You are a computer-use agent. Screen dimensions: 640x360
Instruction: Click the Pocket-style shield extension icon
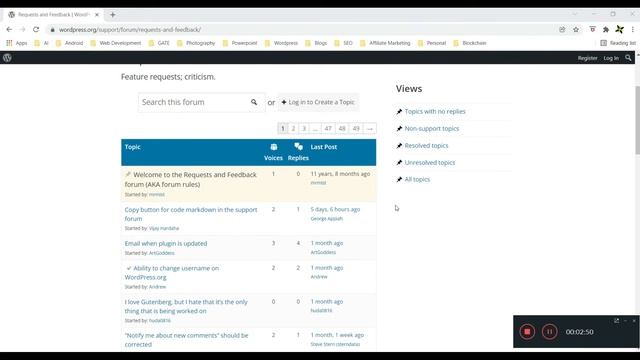[x=593, y=29]
